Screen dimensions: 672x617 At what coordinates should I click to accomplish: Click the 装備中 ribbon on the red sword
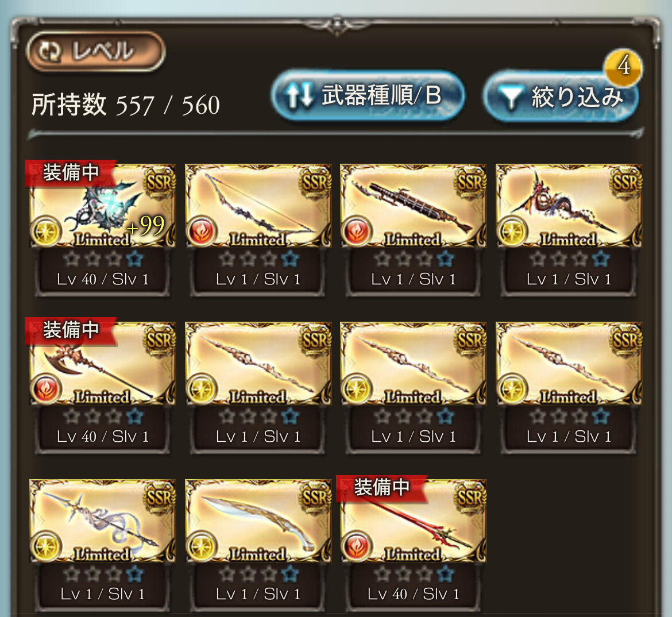[x=381, y=488]
